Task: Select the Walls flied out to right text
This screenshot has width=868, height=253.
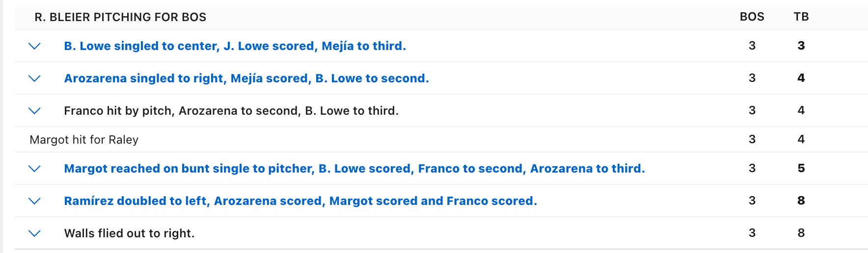Action: point(129,233)
